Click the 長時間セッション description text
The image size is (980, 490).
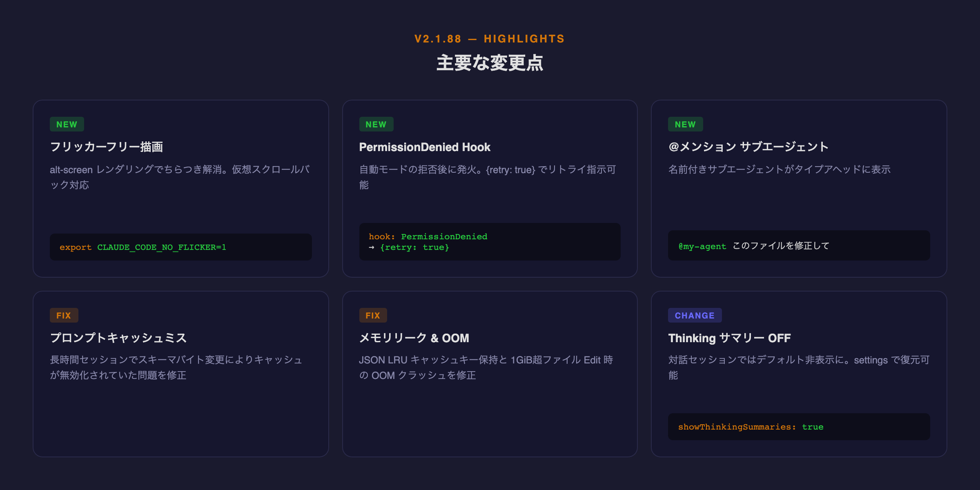176,367
